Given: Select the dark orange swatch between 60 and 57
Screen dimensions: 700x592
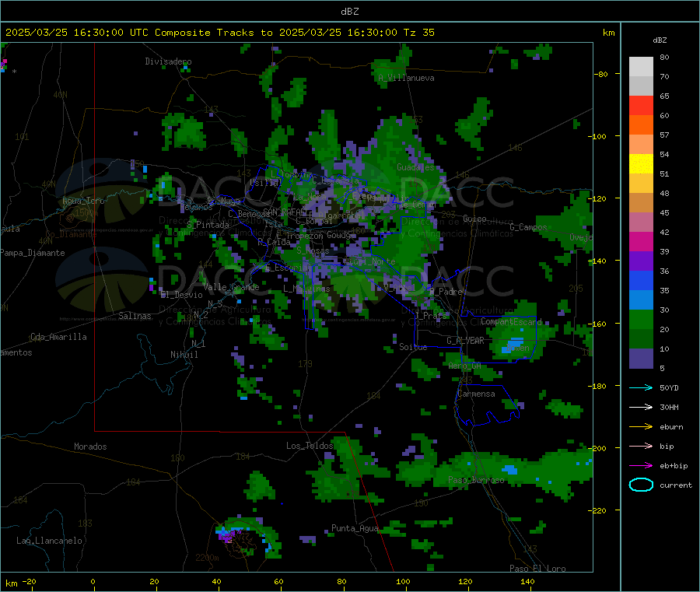Looking at the screenshot, I should (x=641, y=125).
